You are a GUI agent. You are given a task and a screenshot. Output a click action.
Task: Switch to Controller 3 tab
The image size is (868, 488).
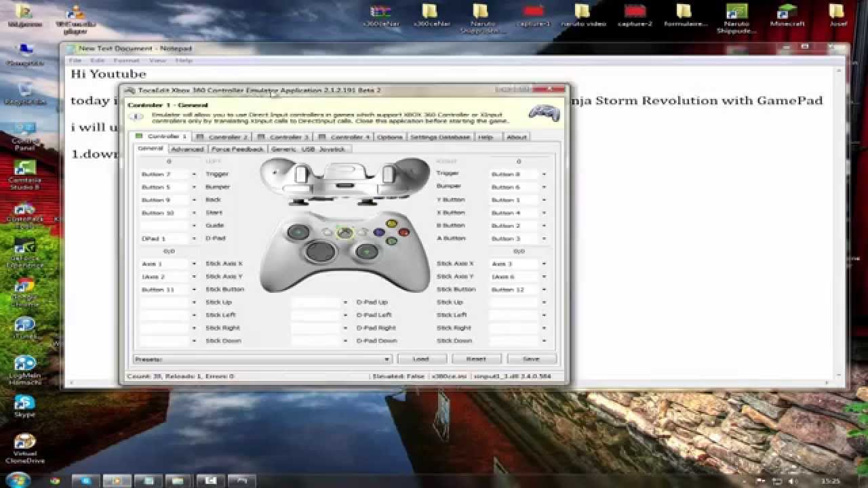tap(283, 137)
